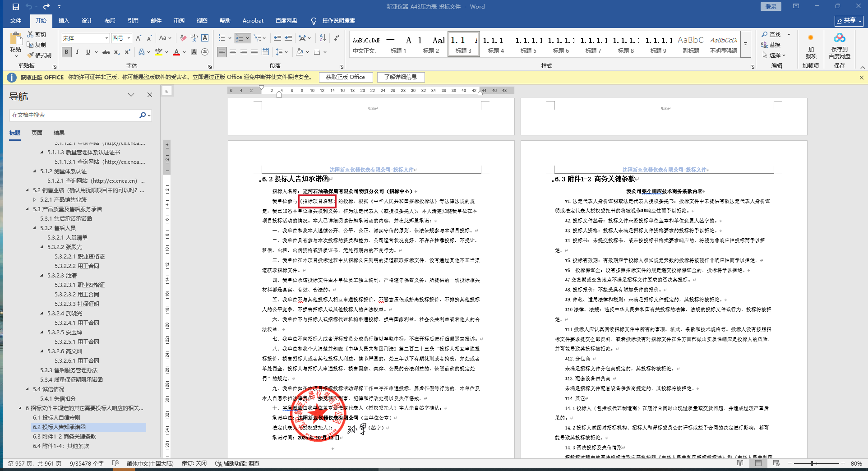Image resolution: width=868 pixels, height=471 pixels.
Task: Open the 文件 file tab
Action: click(16, 21)
